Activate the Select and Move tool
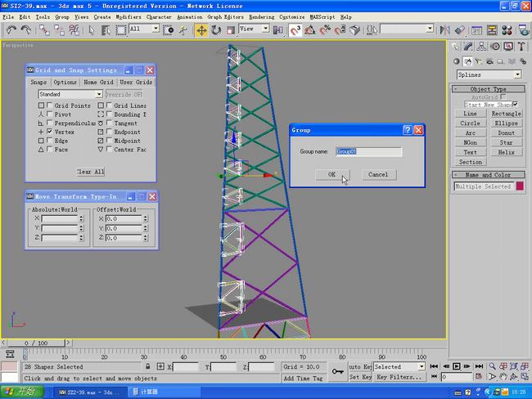This screenshot has width=532, height=399. click(x=201, y=30)
